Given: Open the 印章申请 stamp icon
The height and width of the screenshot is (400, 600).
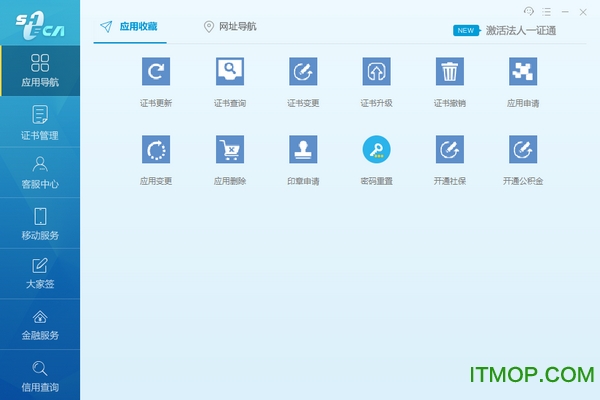Looking at the screenshot, I should [303, 149].
